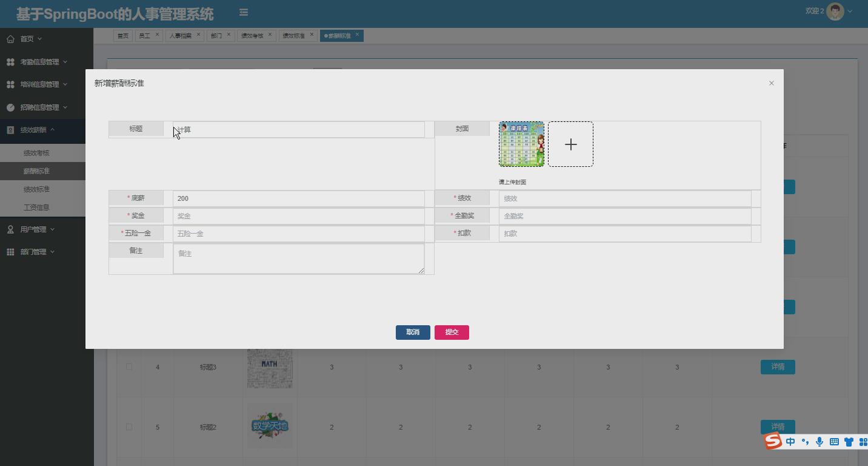
Task: Click the 绩效薪酬 sidebar icon
Action: [x=10, y=130]
